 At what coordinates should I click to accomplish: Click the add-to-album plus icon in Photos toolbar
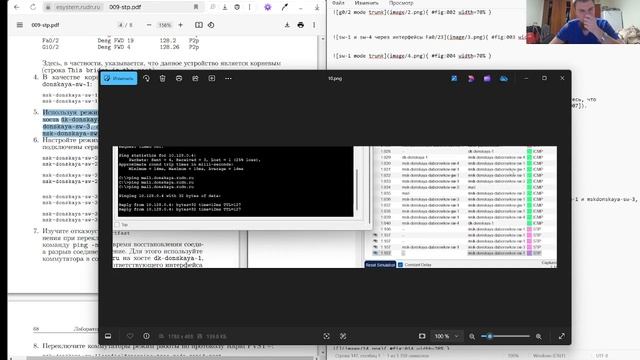211,78
